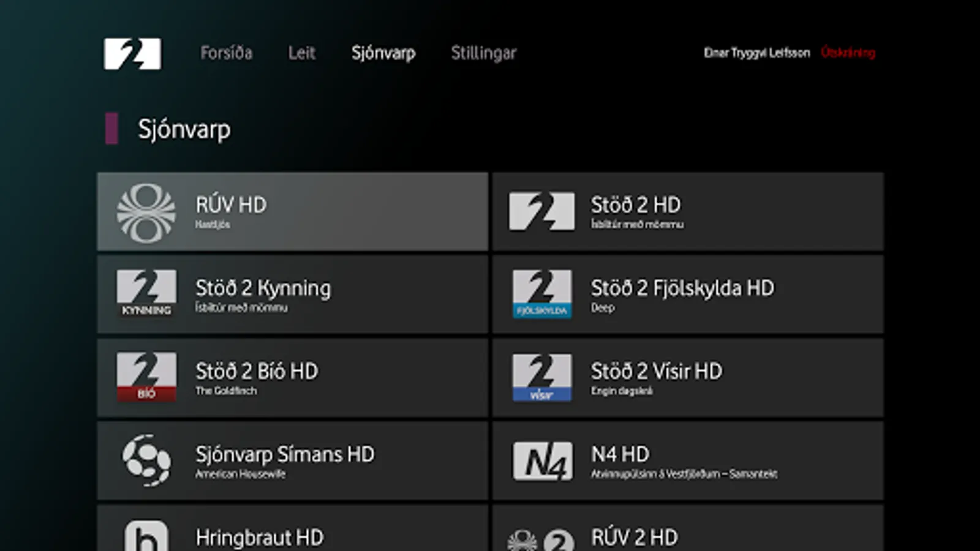The height and width of the screenshot is (551, 980).
Task: Select the "Stöð 2 Kynning" channel title
Action: [263, 288]
